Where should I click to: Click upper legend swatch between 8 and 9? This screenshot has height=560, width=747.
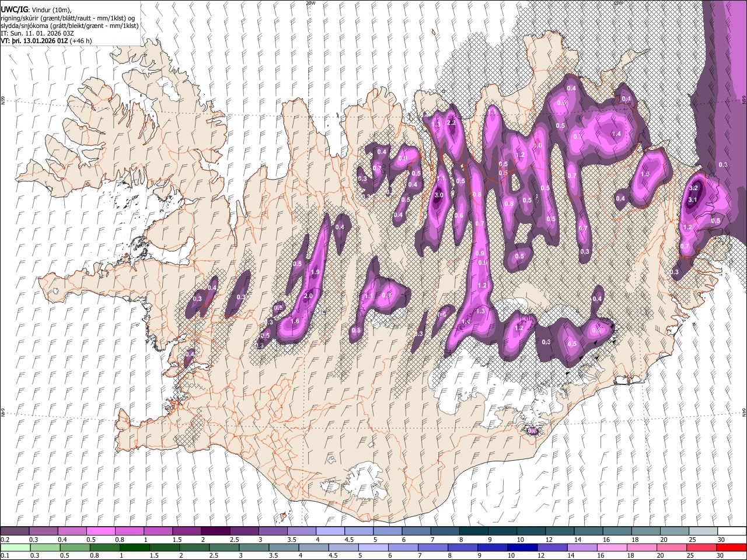(x=473, y=531)
